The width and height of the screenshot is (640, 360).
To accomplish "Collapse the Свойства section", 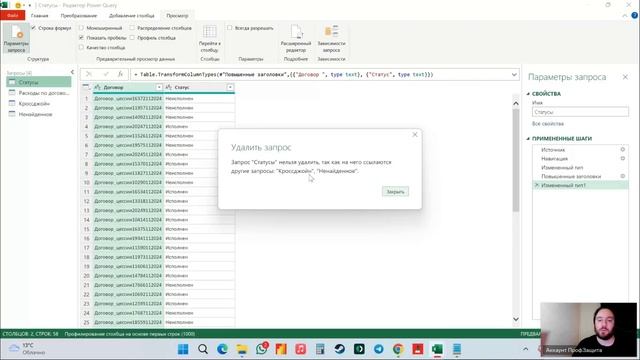I will click(x=528, y=94).
